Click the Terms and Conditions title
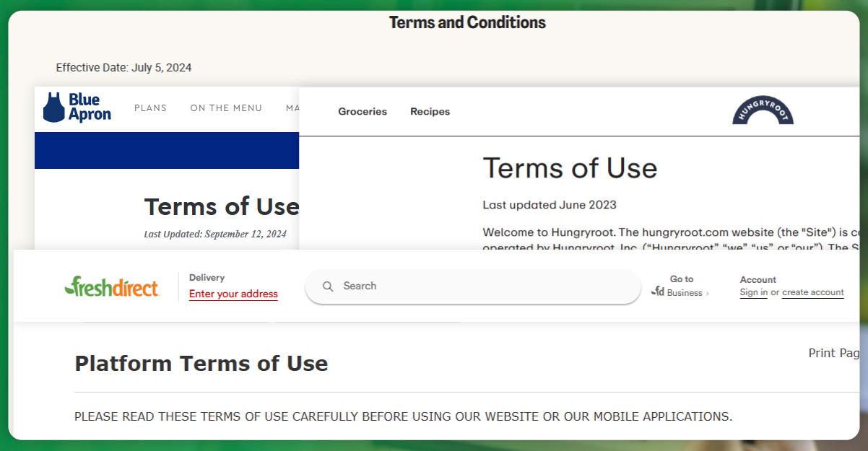This screenshot has width=868, height=451. tap(467, 22)
